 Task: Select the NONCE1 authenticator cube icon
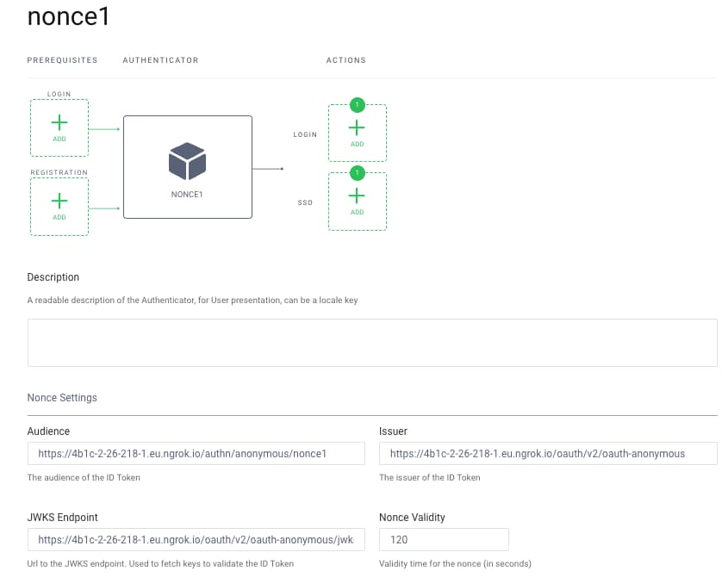point(187,161)
